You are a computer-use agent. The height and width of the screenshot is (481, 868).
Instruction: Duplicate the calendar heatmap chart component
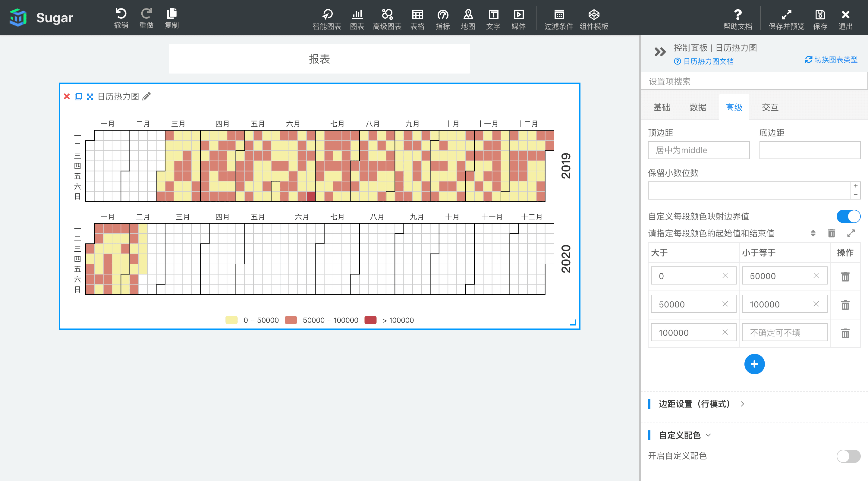pos(78,97)
